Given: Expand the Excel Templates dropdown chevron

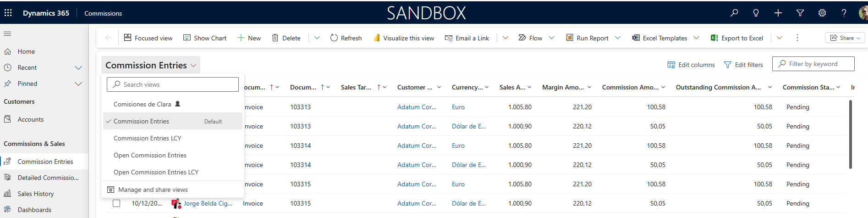Looking at the screenshot, I should pos(697,38).
